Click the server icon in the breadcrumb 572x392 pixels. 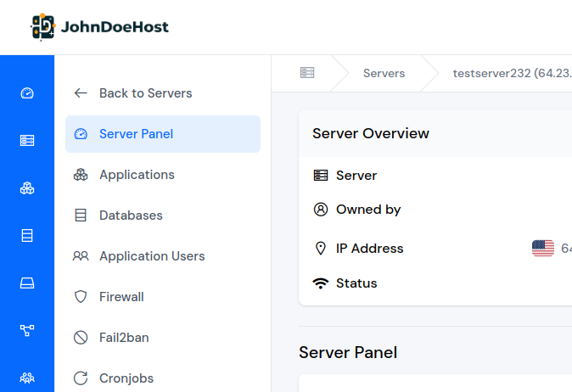coord(307,73)
